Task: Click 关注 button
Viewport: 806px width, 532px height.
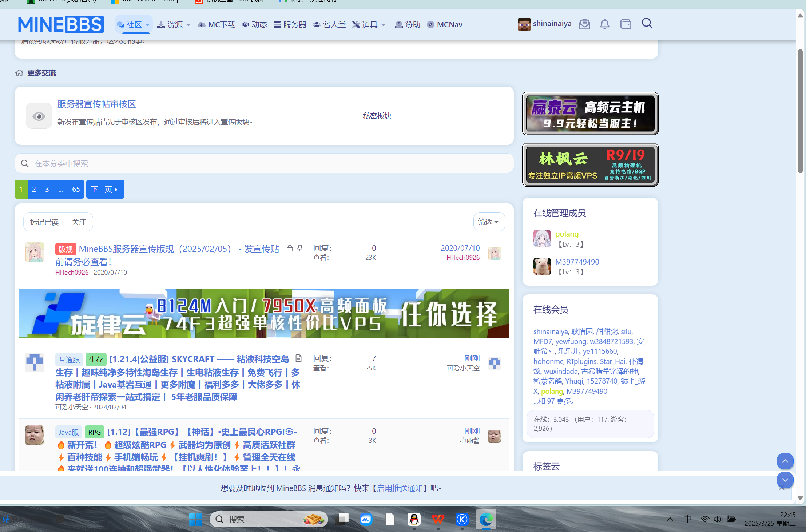Action: click(79, 222)
